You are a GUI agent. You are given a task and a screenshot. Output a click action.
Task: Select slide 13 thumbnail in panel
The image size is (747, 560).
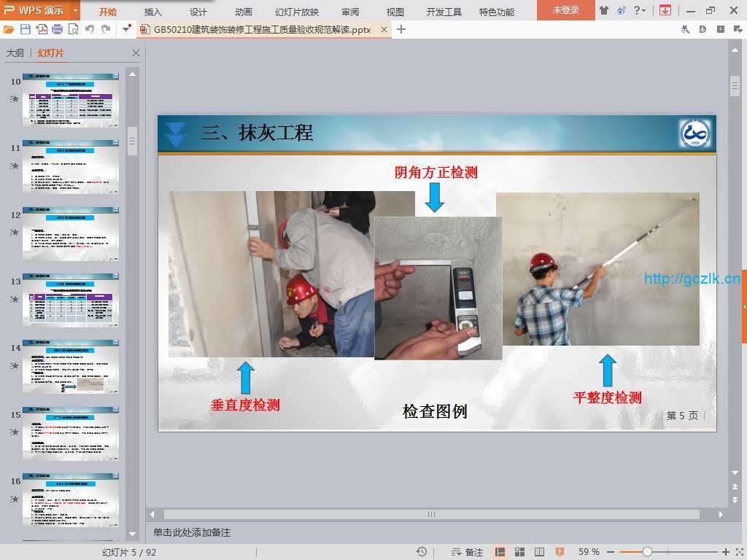[x=71, y=300]
